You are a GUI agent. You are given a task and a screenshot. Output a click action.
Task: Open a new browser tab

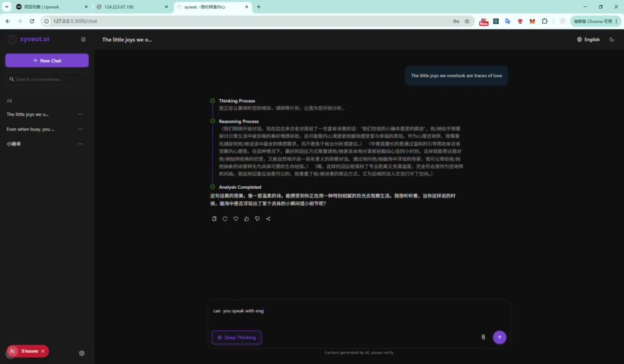point(259,7)
